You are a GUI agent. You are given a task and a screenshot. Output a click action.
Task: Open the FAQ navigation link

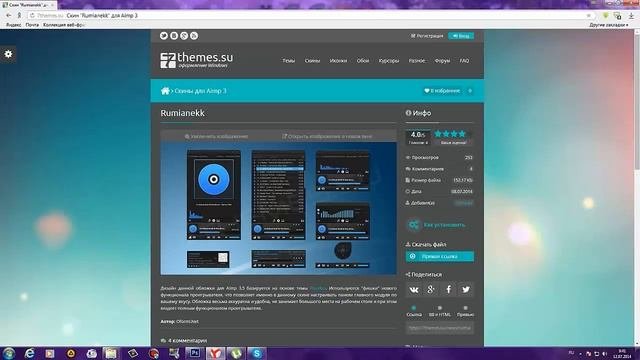(464, 60)
